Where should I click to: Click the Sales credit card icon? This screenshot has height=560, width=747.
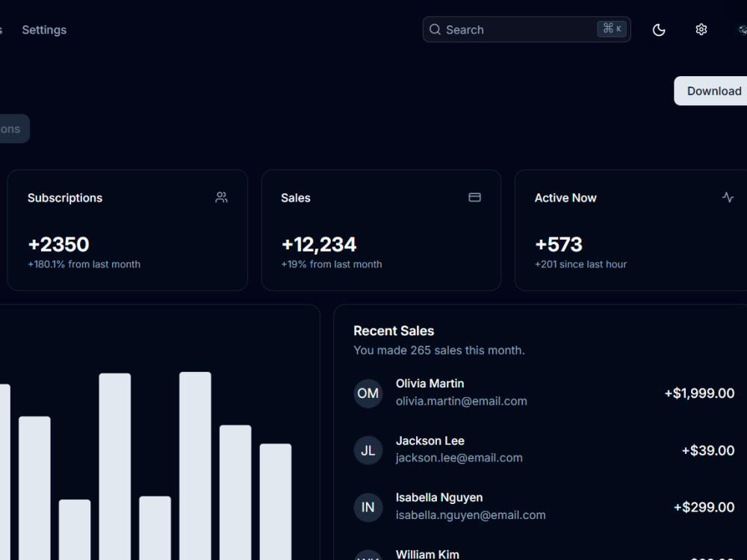pyautogui.click(x=474, y=197)
